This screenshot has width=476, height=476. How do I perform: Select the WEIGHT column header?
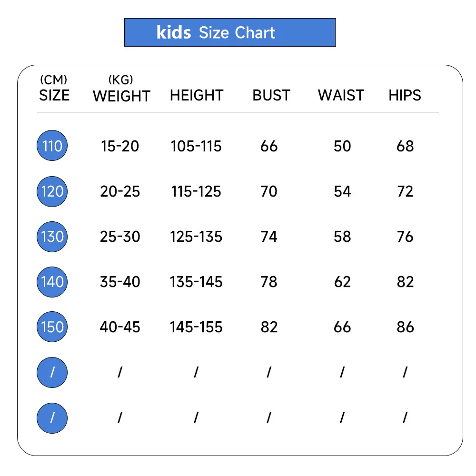coord(121,96)
